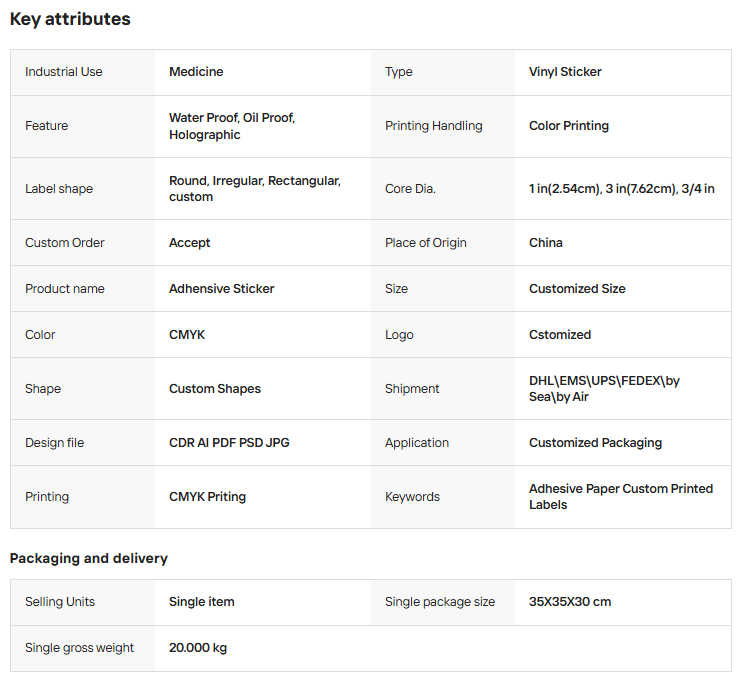Click the Color Printing value
This screenshot has height=682, width=741.
568,126
